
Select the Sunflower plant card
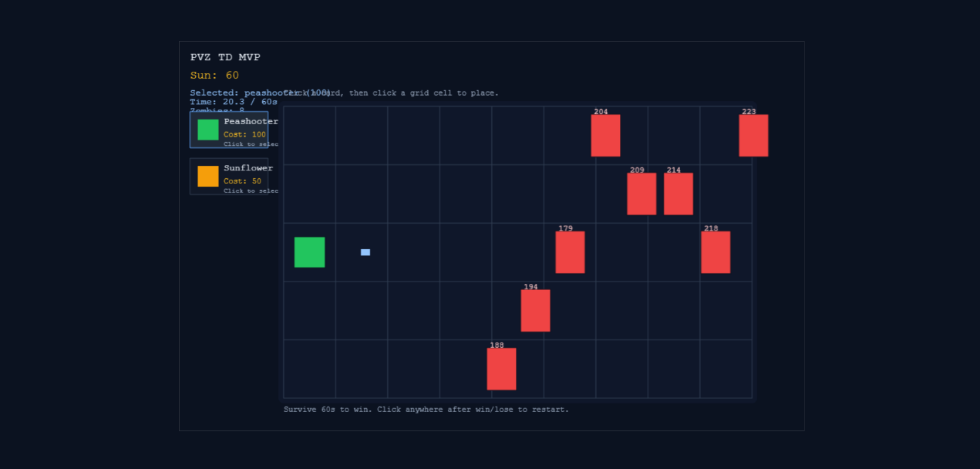coord(229,177)
